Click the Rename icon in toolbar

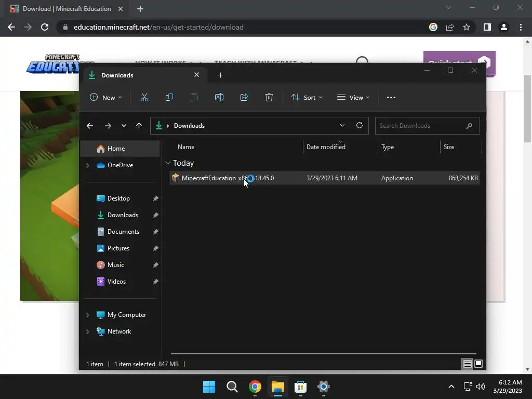pyautogui.click(x=219, y=97)
